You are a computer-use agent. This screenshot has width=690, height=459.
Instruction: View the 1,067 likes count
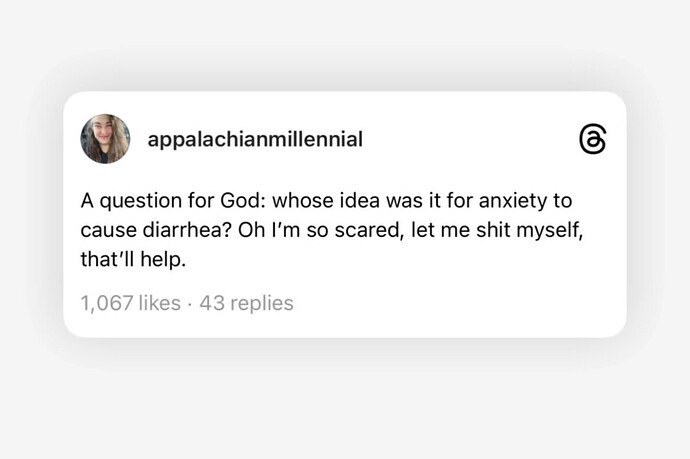tap(131, 302)
